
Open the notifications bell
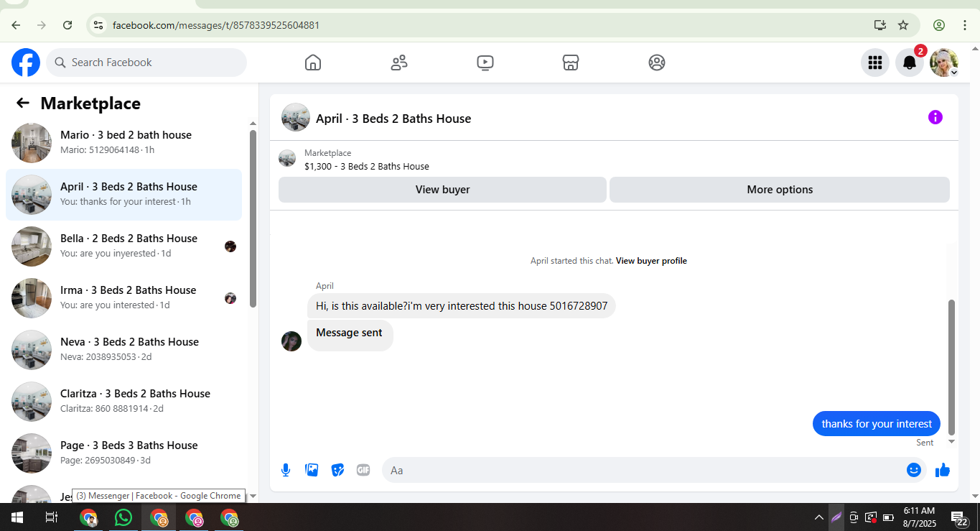(910, 63)
